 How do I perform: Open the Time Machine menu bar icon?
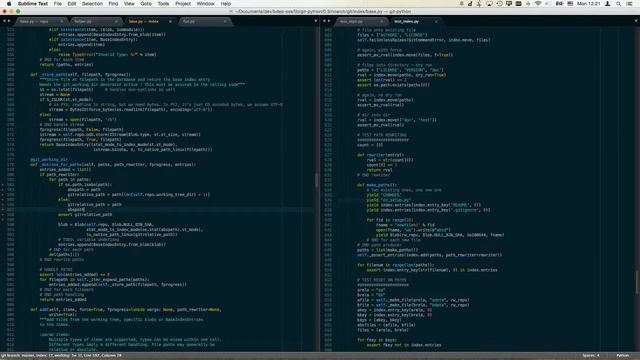click(499, 4)
